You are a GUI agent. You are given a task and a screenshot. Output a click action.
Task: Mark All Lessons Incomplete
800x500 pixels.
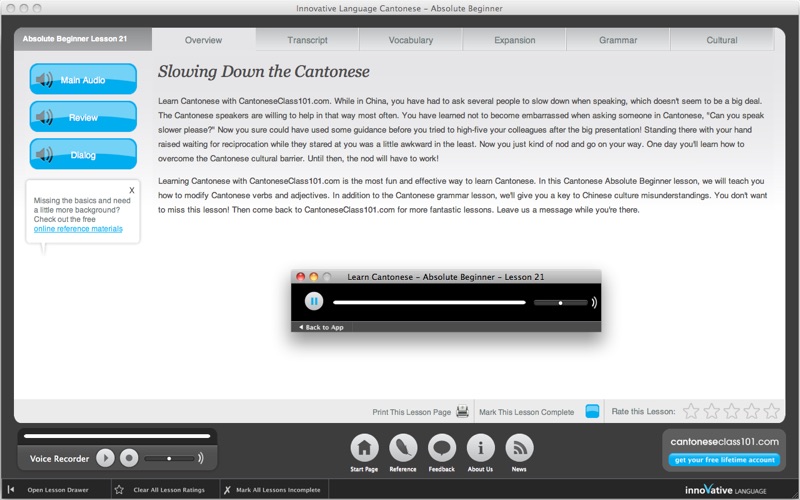tap(278, 490)
